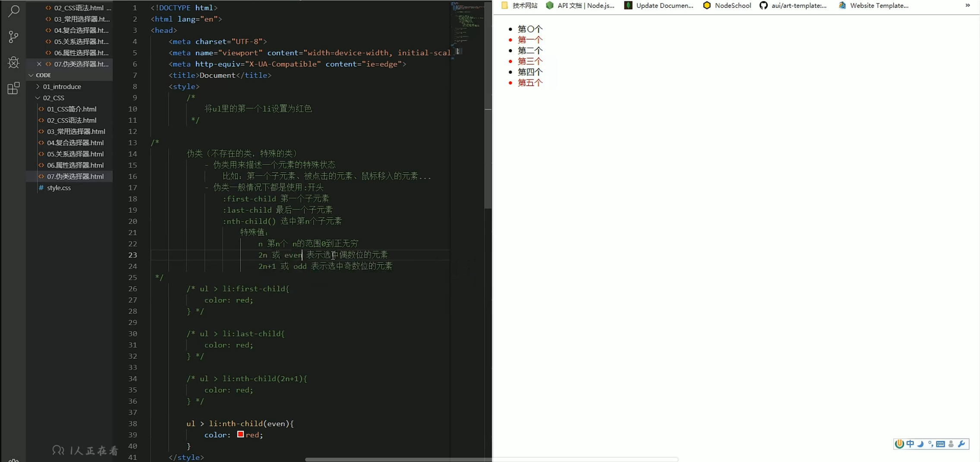
Task: Collapse the CODE explorer section
Action: [x=69, y=75]
